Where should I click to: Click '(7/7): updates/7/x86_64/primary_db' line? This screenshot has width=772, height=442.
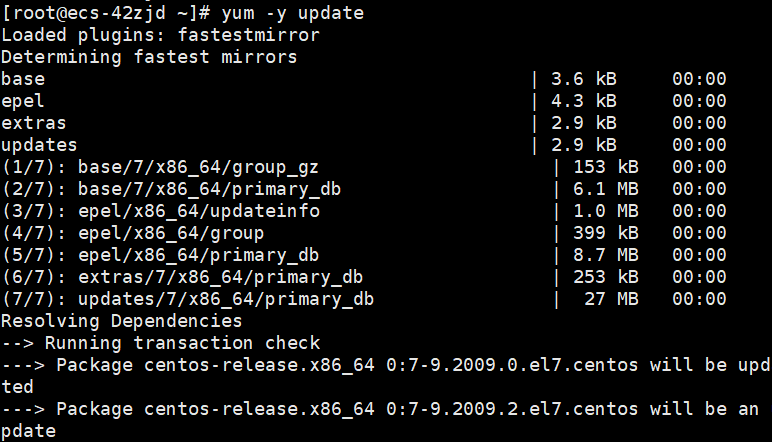[188, 300]
